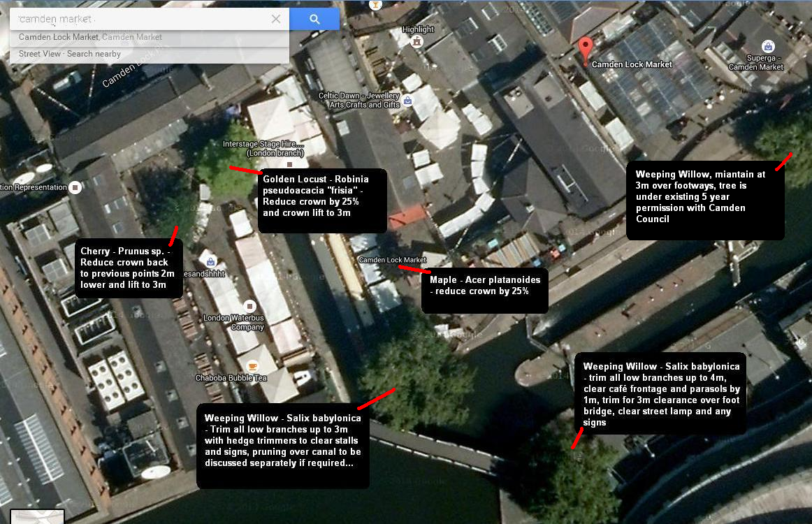Screen dimensions: 812x524
Task: Click the Maple Acer platanoides annotation
Action: (x=485, y=291)
